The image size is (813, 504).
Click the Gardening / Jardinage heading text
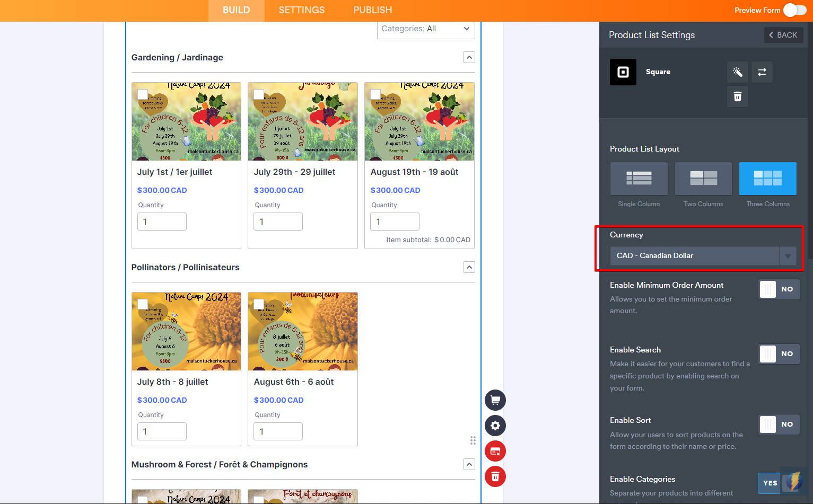[x=177, y=57]
